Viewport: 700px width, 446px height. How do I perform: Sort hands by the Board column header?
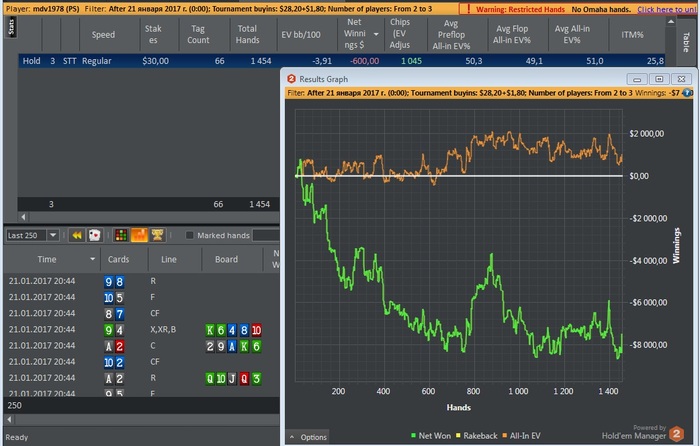pos(226,259)
